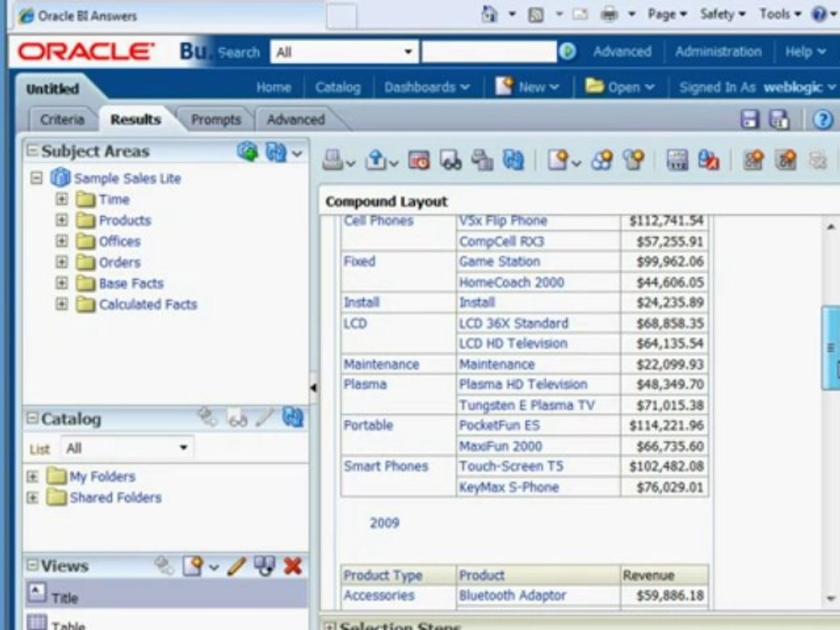
Task: Click the preview binoculars toolbar icon
Action: pyautogui.click(x=451, y=159)
